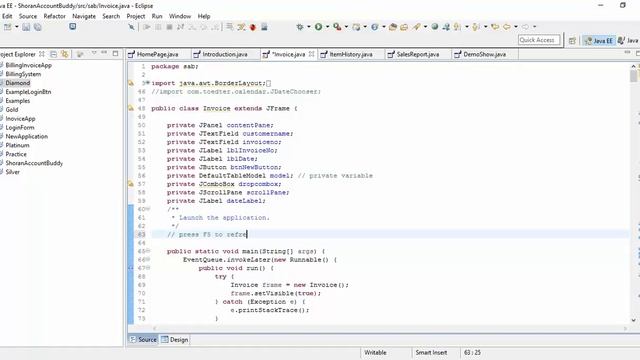
Task: Maximize the Project Explorer view
Action: click(x=116, y=53)
